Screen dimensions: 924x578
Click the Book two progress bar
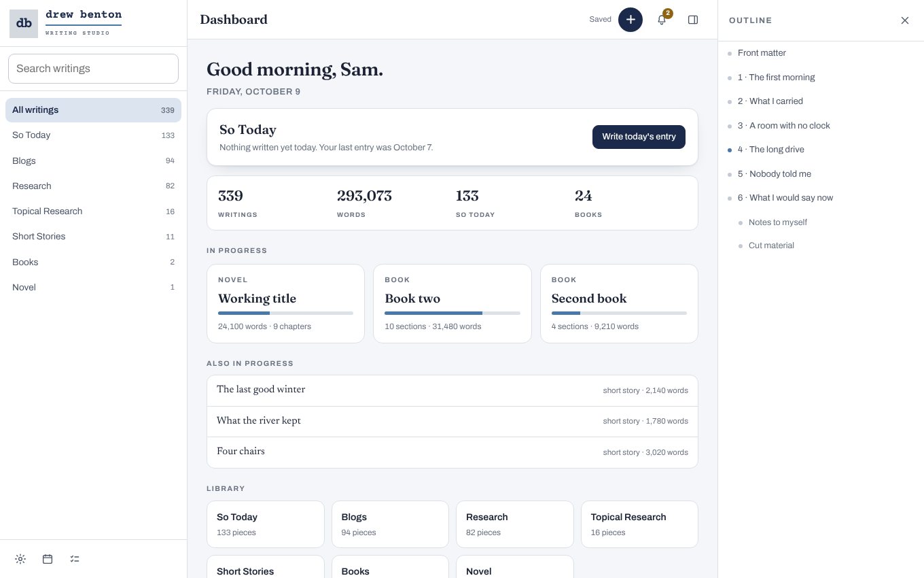coord(452,313)
